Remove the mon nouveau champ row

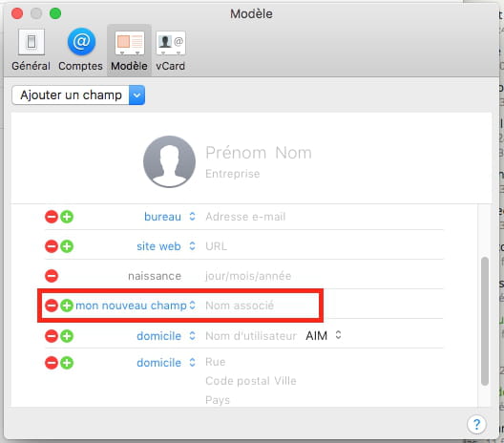[52, 306]
